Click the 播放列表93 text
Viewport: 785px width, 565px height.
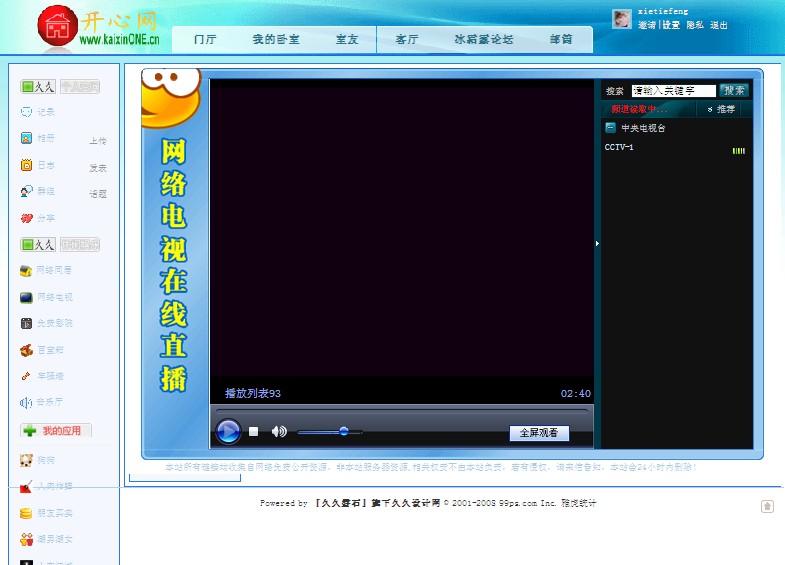(x=253, y=393)
